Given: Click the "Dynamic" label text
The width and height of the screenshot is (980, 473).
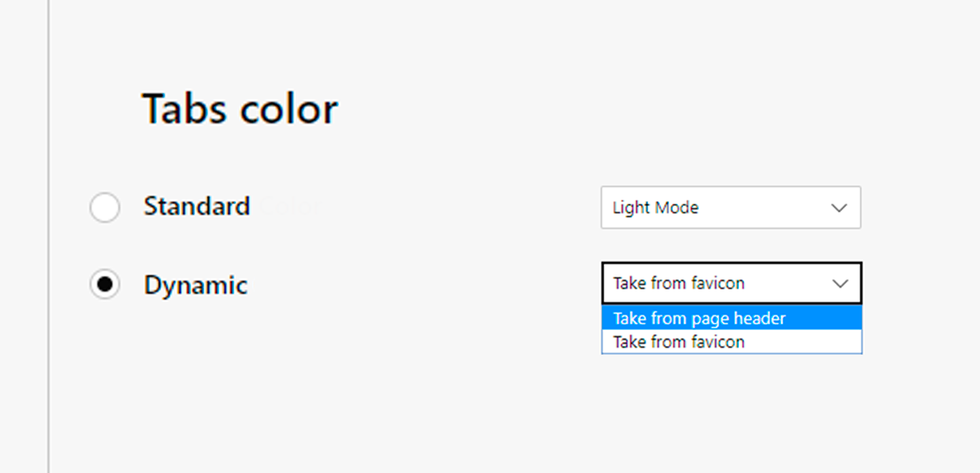Looking at the screenshot, I should 196,285.
